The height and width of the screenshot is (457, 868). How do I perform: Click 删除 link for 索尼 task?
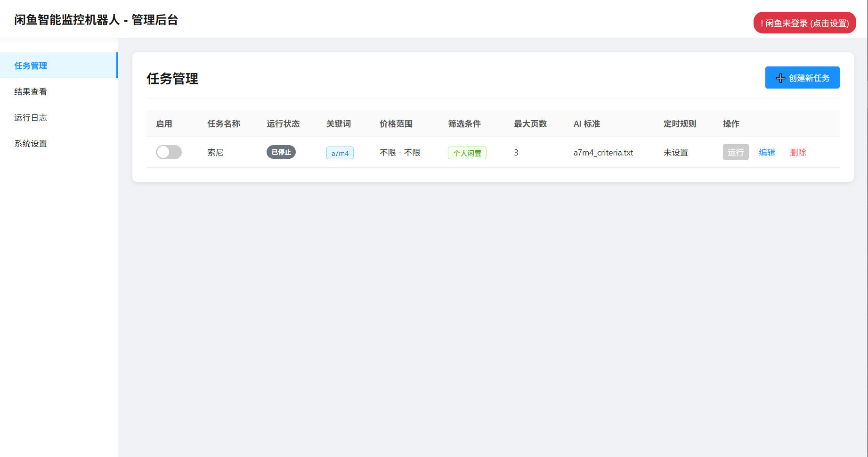tap(798, 152)
